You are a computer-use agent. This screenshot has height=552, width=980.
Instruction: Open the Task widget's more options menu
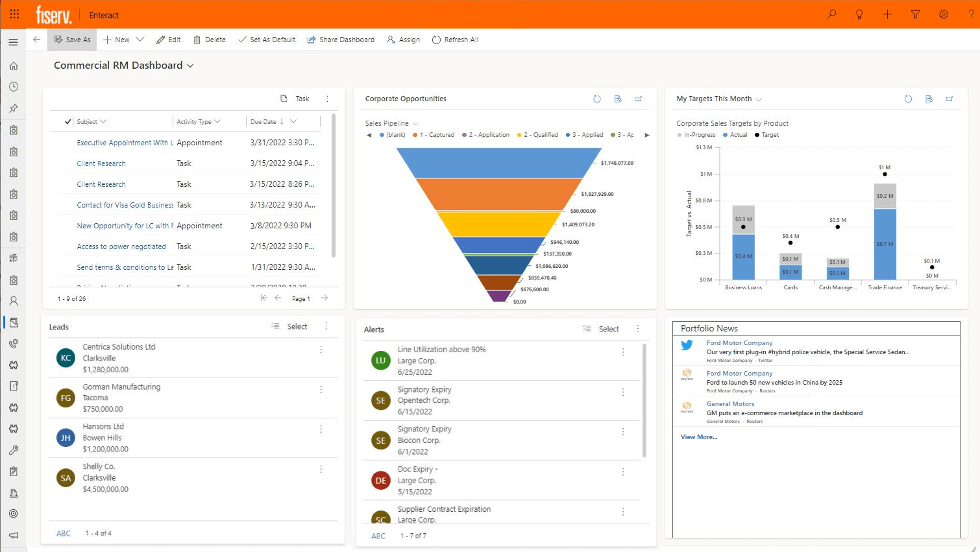tap(328, 99)
